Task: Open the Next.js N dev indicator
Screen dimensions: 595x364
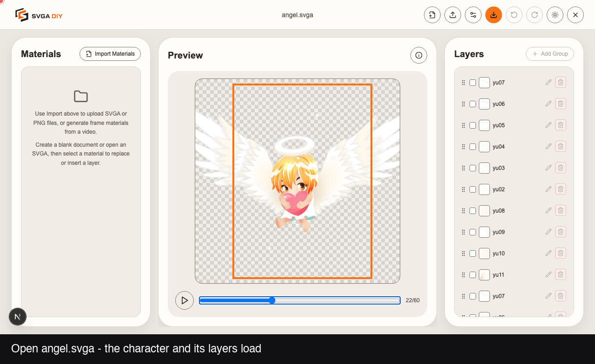Action: tap(18, 317)
